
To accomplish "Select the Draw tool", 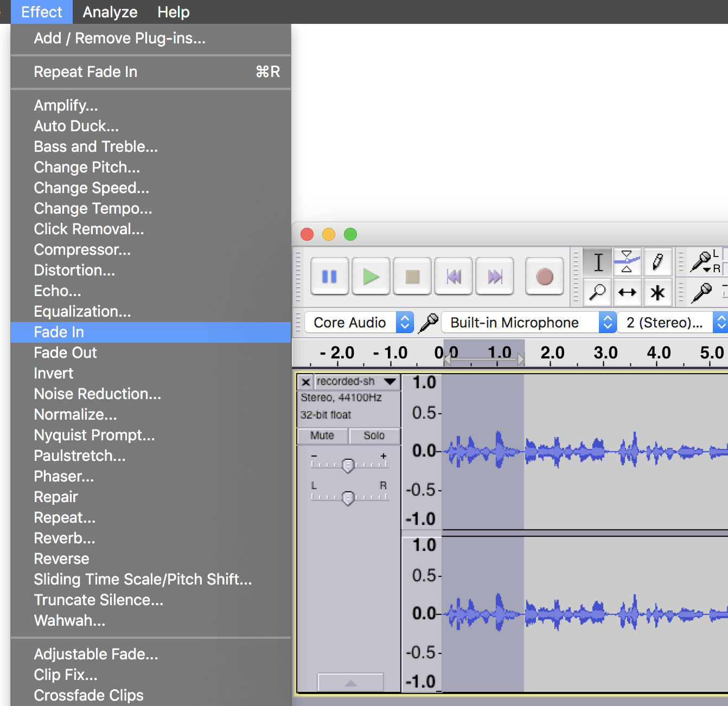I will coord(658,262).
